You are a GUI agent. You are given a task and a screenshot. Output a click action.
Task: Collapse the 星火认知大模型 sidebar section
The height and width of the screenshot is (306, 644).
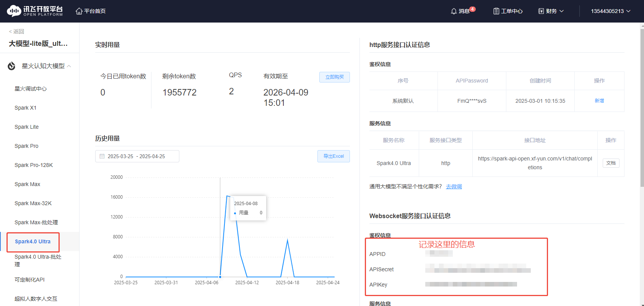[69, 66]
